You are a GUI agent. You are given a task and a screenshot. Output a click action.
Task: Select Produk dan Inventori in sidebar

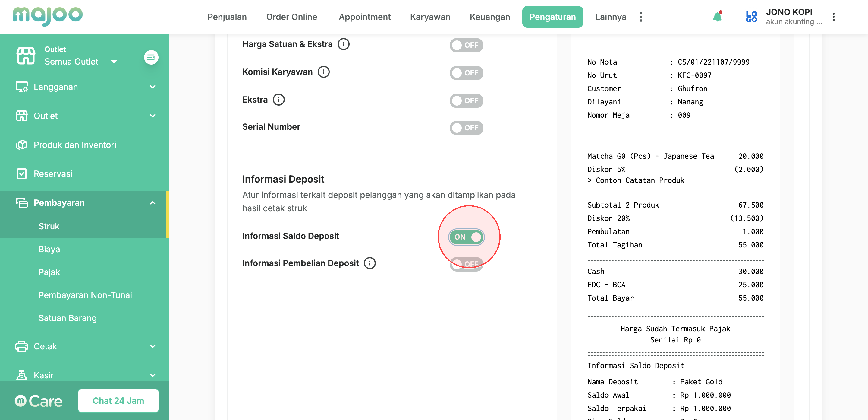tap(75, 145)
